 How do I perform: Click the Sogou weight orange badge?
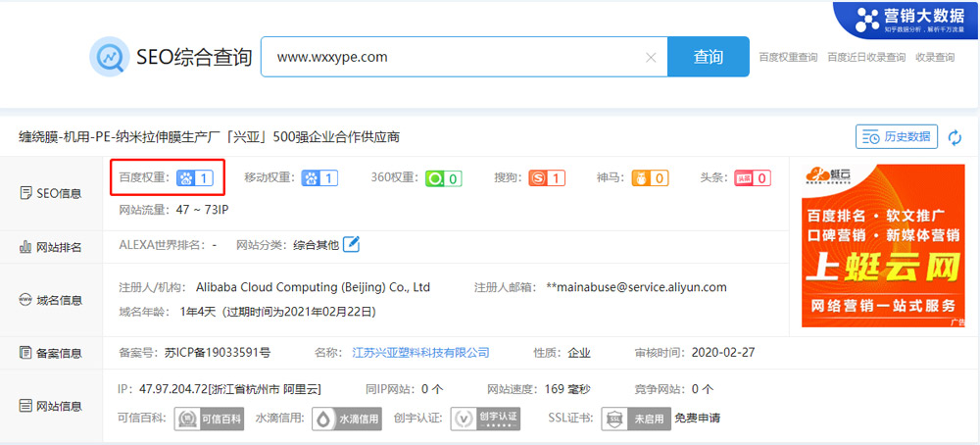[x=547, y=178]
